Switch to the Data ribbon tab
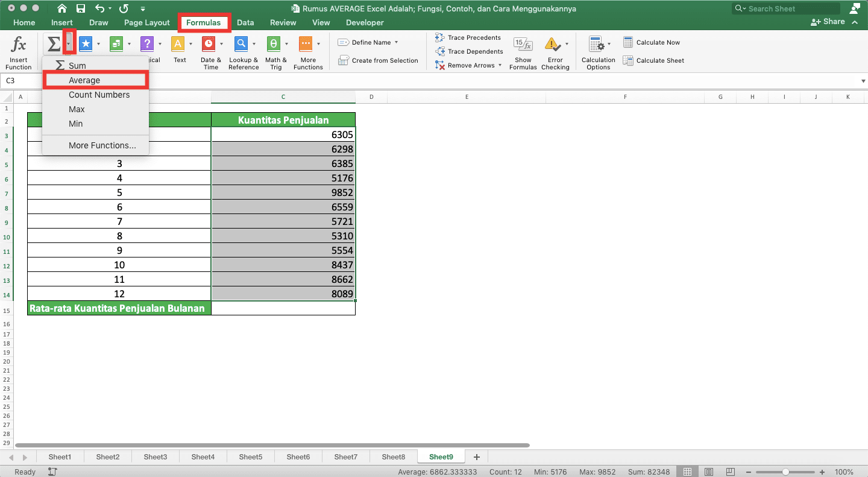 245,22
